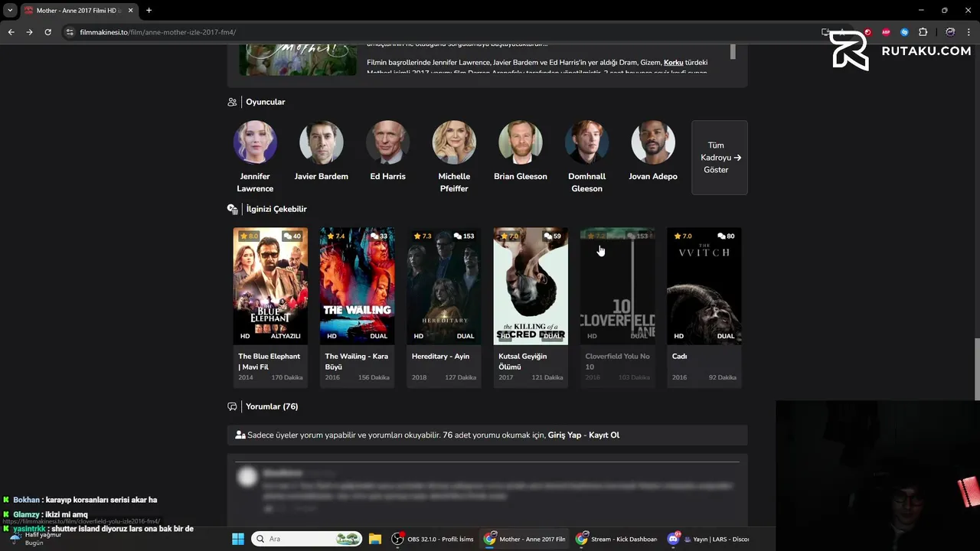Open Brian Gleeson cast portrait
Image resolution: width=980 pixels, height=551 pixels.
(521, 142)
